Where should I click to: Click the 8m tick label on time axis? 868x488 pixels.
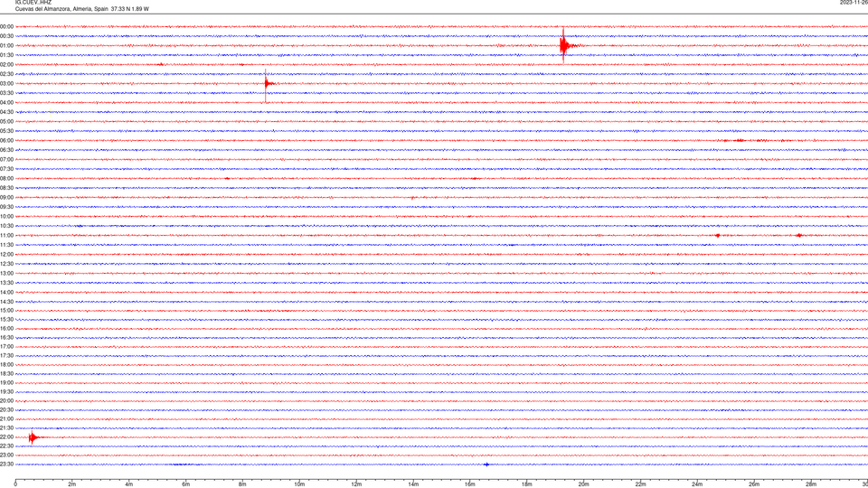[242, 484]
